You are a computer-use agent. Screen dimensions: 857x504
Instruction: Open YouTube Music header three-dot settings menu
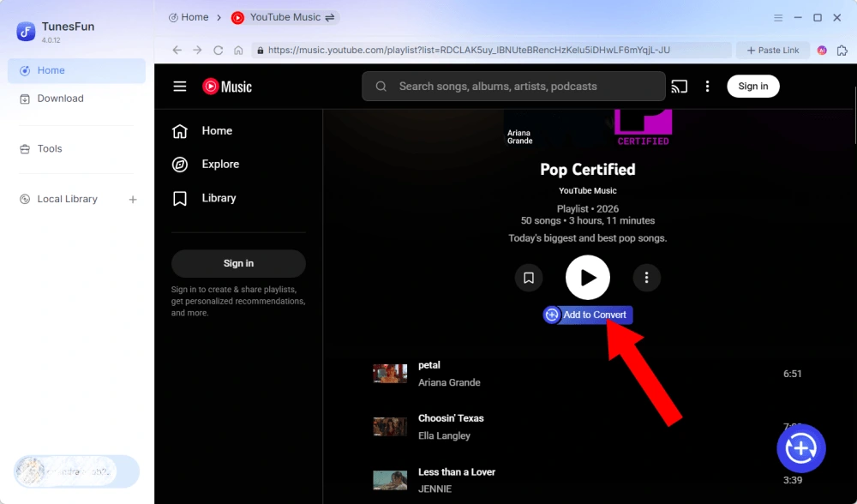tap(707, 87)
